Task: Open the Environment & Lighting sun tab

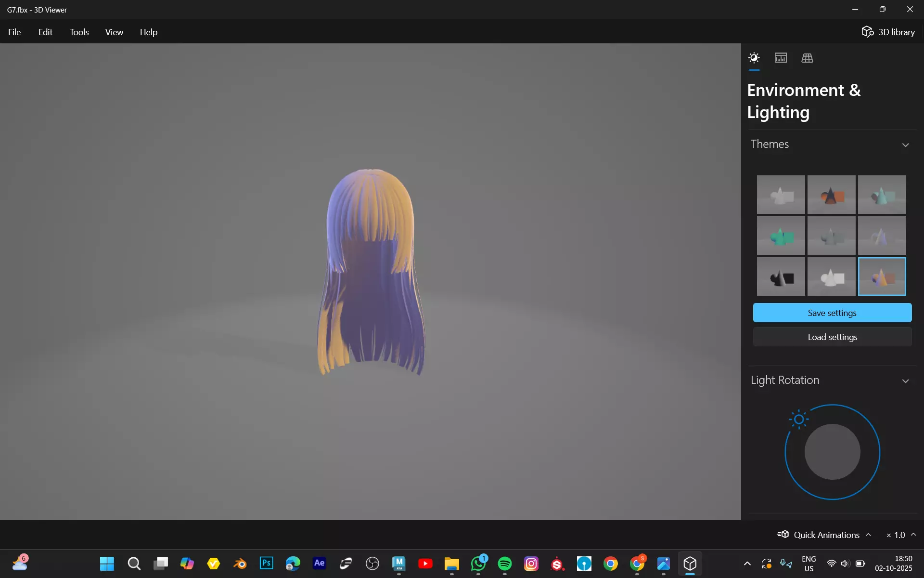Action: pyautogui.click(x=754, y=58)
